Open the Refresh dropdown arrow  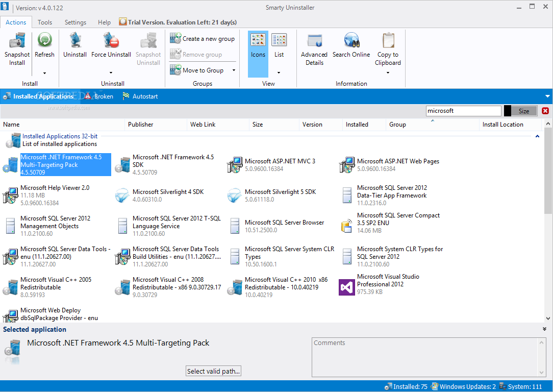tap(44, 73)
